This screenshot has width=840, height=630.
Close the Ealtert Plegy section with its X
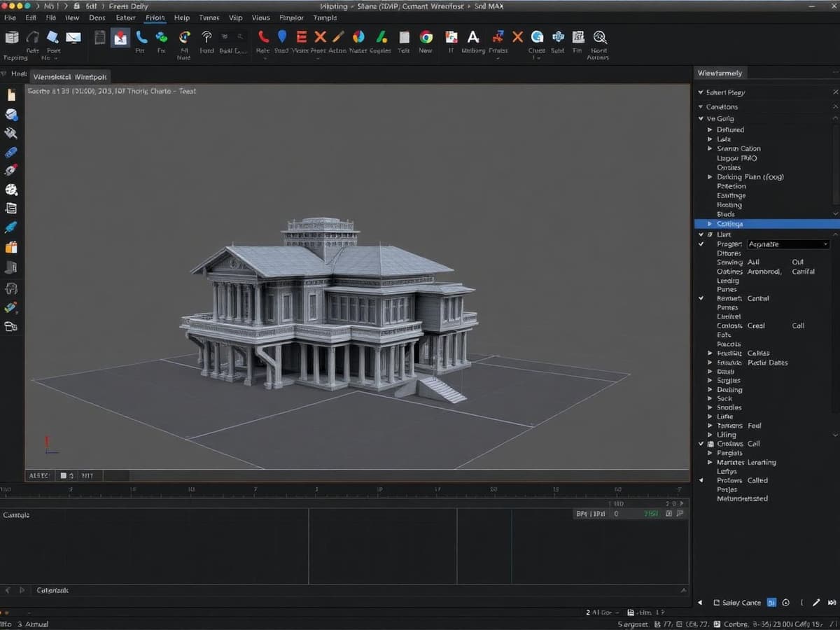[834, 92]
